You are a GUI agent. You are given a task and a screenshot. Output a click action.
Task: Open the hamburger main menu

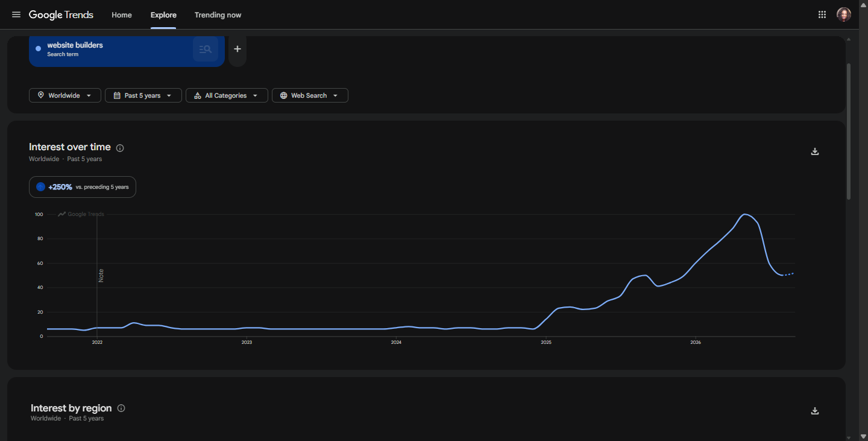pos(16,14)
